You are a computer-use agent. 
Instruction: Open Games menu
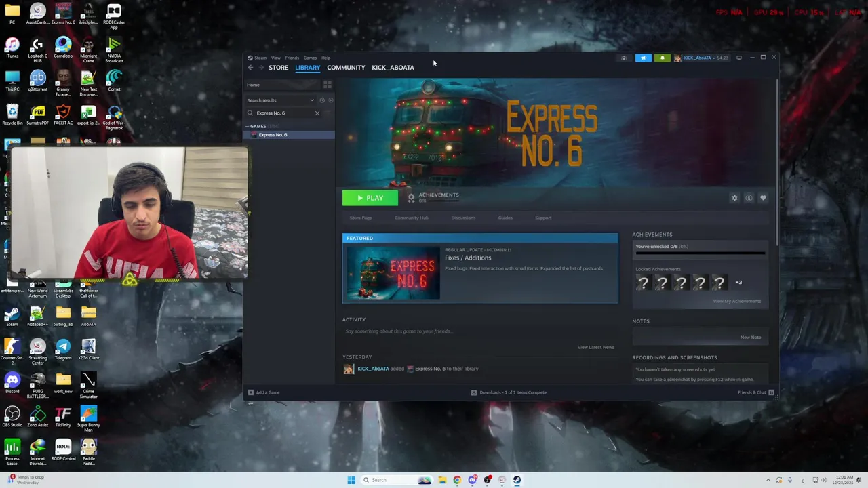[310, 58]
